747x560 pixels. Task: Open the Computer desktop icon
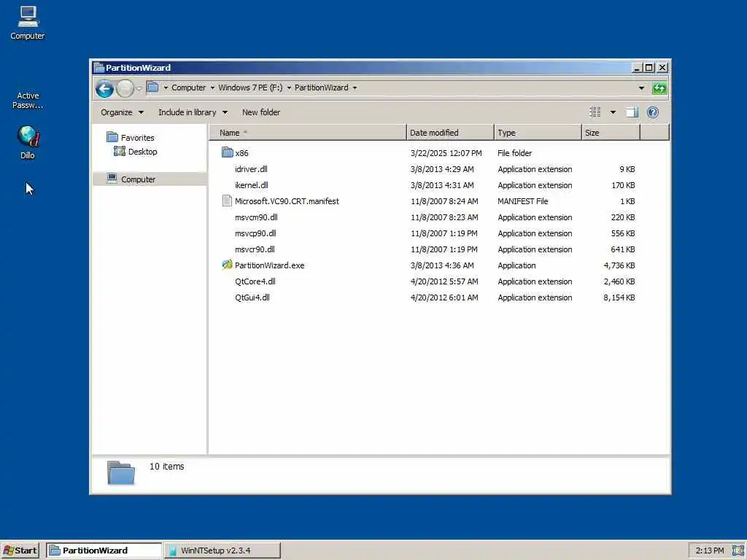28,23
